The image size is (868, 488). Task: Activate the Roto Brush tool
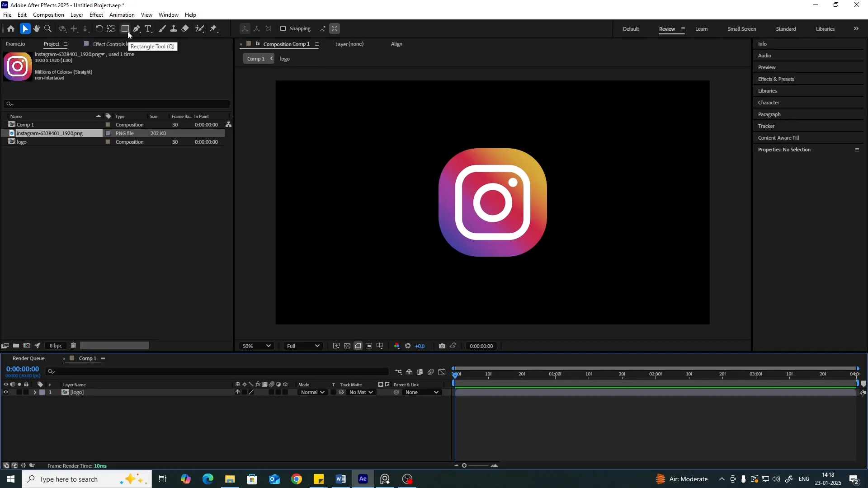199,28
